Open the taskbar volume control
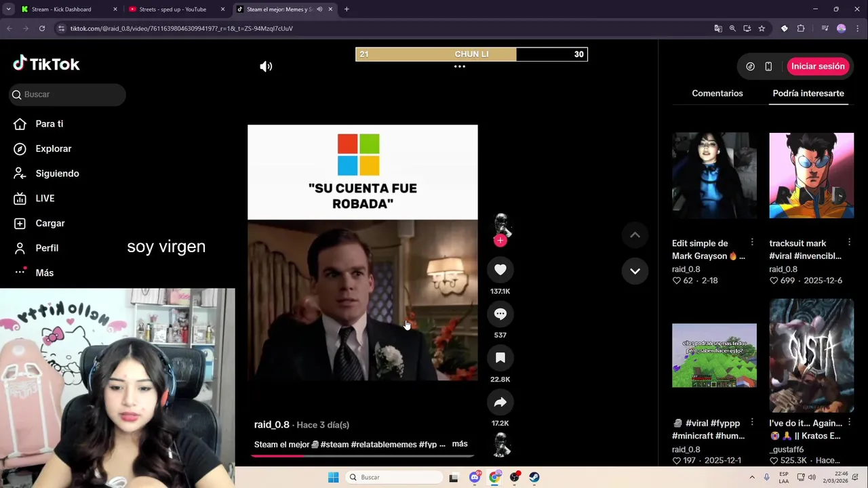 (812, 477)
